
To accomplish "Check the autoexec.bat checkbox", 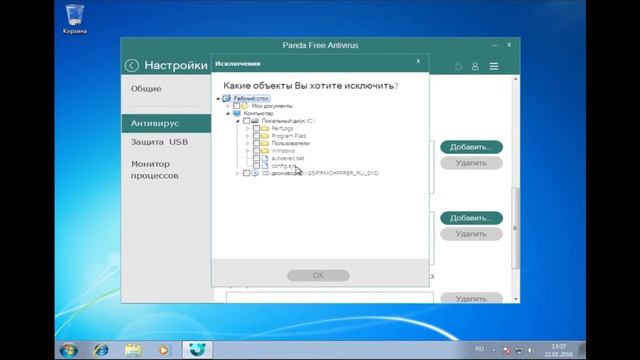I will [256, 158].
